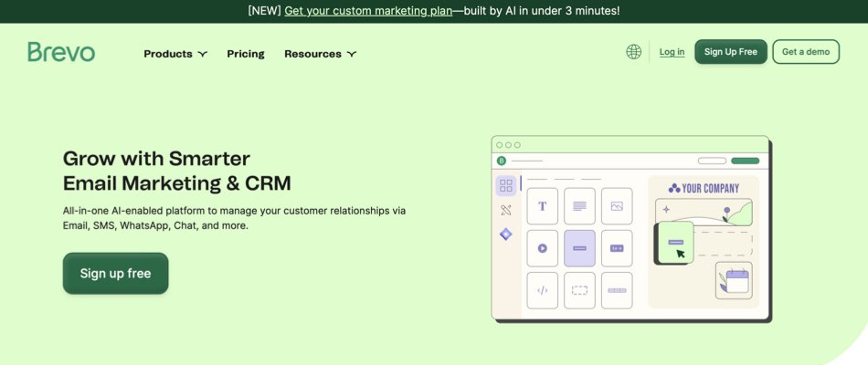This screenshot has height=365, width=868.
Task: Click the image block icon in illustration
Action: coord(617,206)
